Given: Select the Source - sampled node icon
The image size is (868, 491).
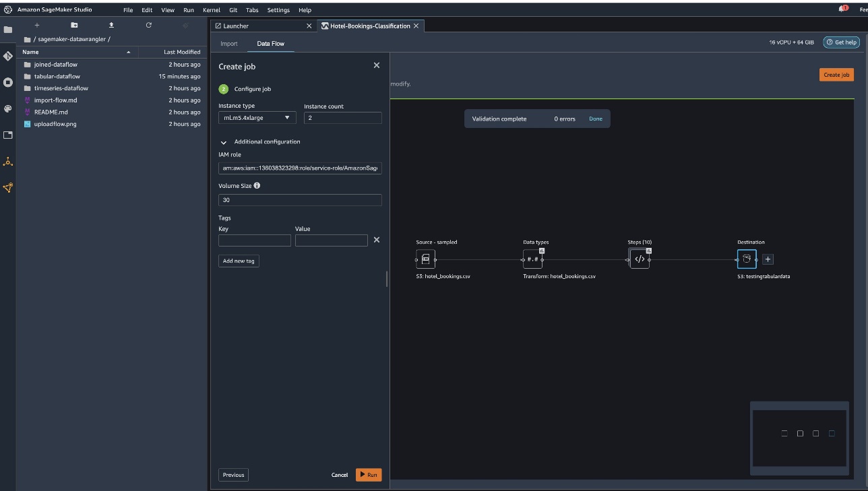Looking at the screenshot, I should point(425,259).
